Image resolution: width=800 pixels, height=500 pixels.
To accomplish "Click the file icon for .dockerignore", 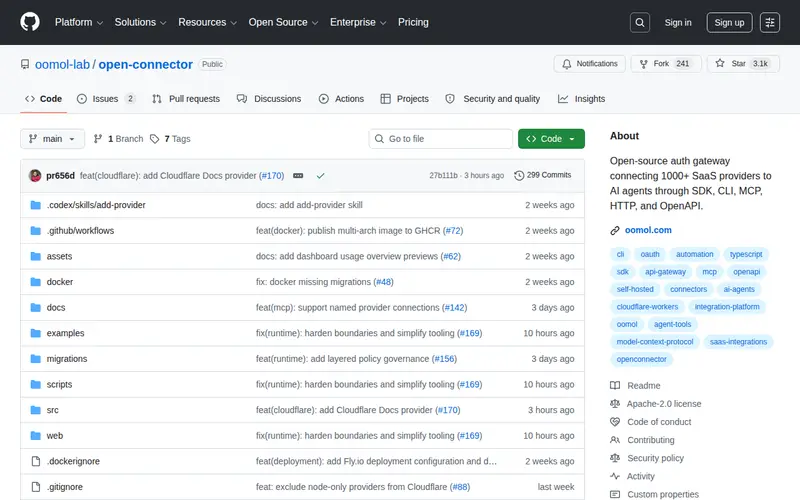I will [x=35, y=461].
